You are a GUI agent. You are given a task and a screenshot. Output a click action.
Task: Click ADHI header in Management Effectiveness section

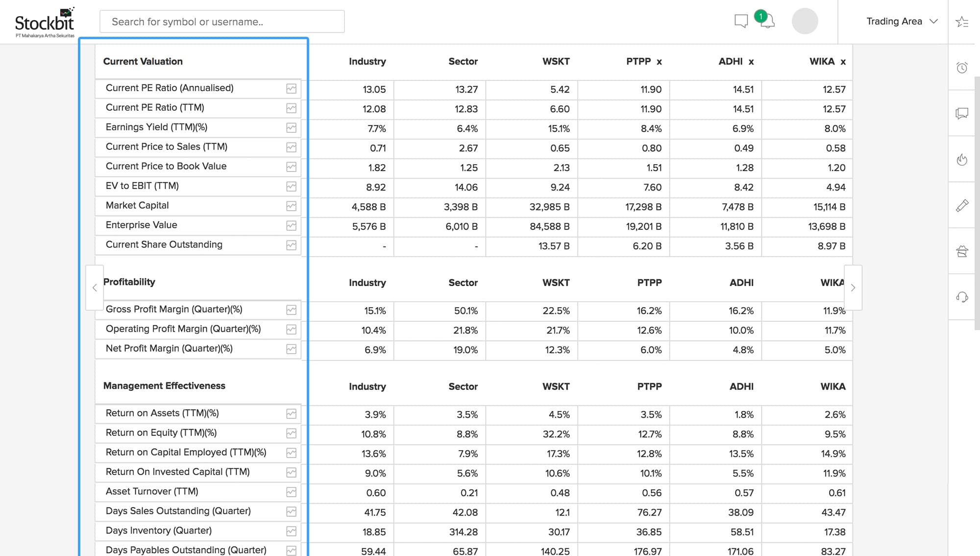click(741, 387)
